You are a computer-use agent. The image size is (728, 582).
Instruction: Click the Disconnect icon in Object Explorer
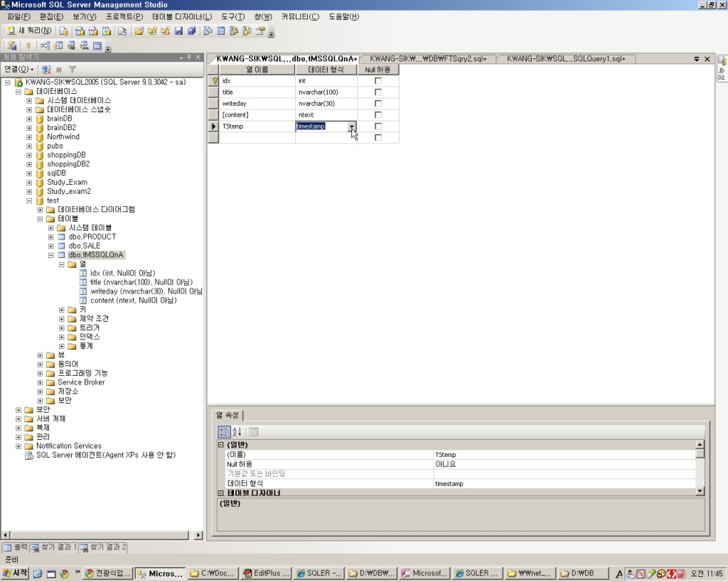[46, 70]
